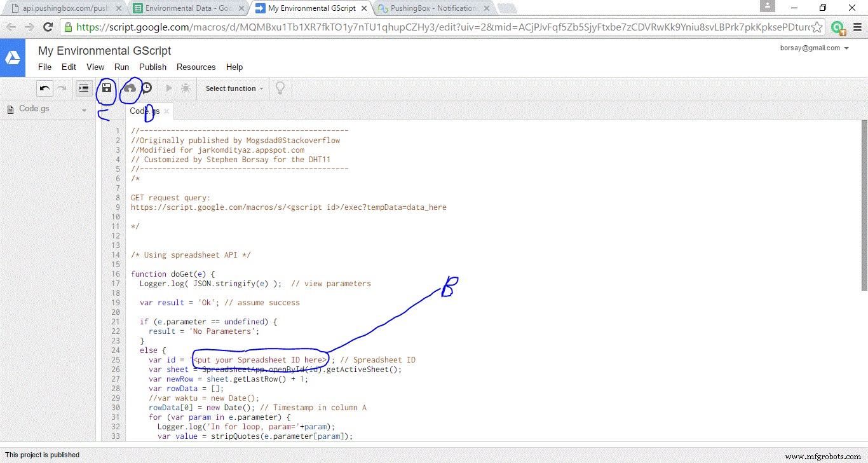Click the Save icon in the toolbar

(106, 88)
